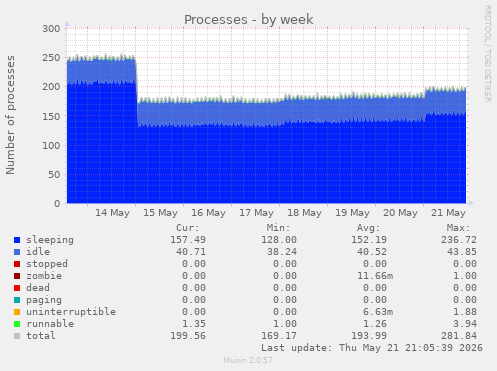Click uninterruptible average value 6.63m
The image size is (497, 371).
[378, 312]
